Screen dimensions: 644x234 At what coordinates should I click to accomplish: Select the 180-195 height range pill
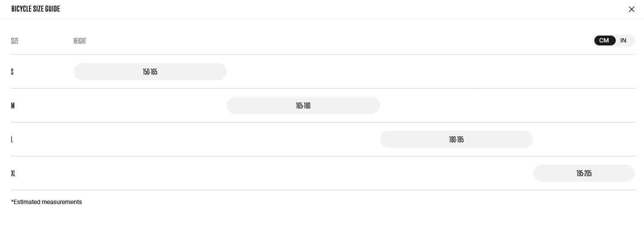[457, 139]
